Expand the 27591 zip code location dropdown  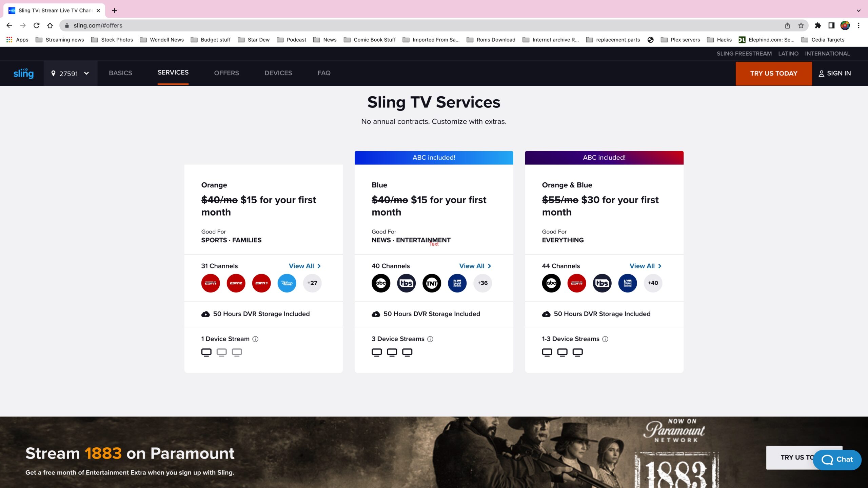tap(70, 74)
